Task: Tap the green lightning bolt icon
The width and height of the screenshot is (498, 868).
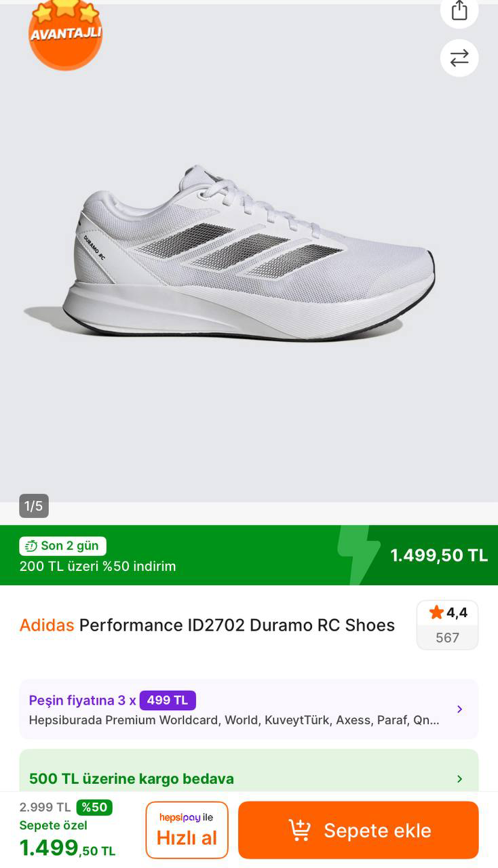Action: click(358, 555)
